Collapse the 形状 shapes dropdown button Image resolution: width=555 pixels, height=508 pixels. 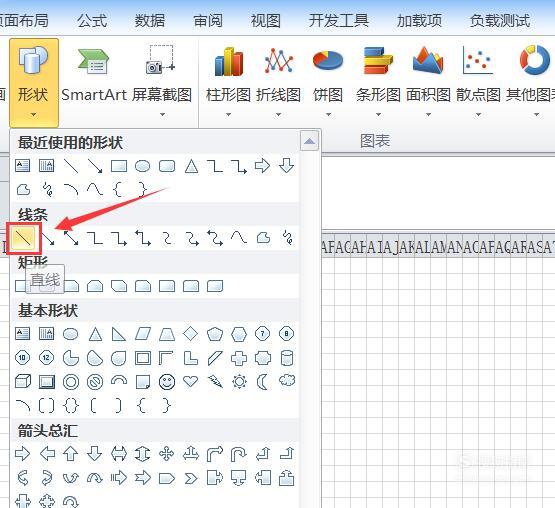tap(34, 82)
